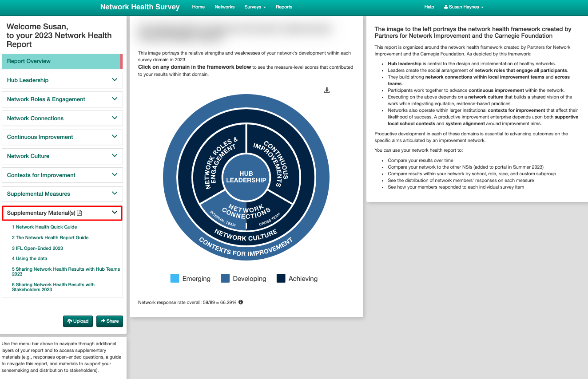Open Sharing Network Health Results with Hub Teams

coord(66,272)
